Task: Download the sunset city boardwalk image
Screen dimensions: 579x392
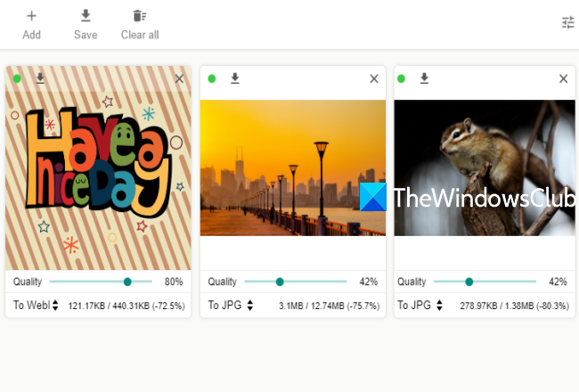Action: (235, 78)
